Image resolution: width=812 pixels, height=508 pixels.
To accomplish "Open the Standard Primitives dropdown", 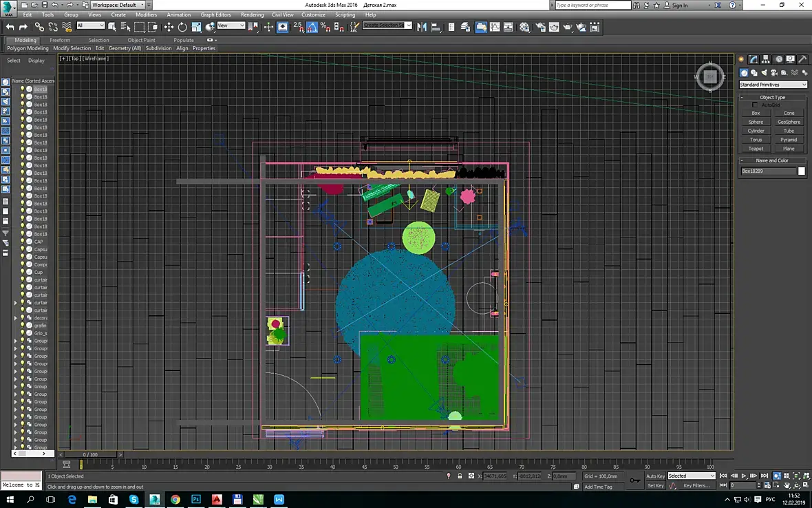I will point(773,85).
